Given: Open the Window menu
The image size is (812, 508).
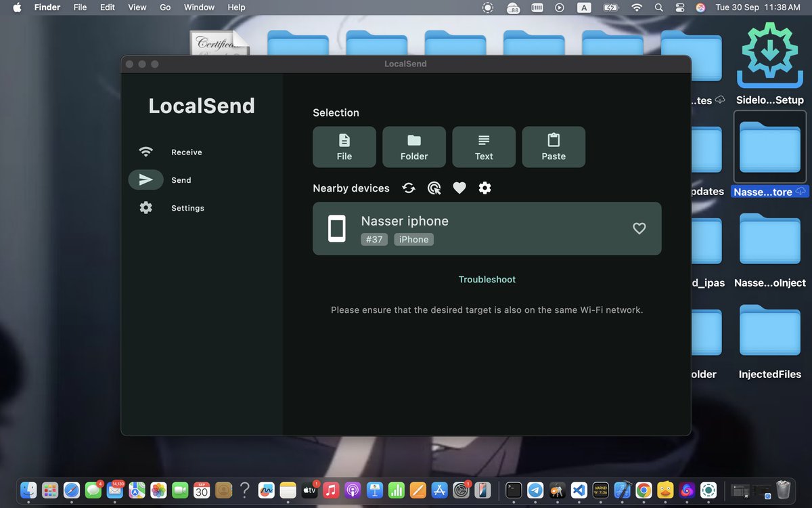Looking at the screenshot, I should [x=199, y=7].
